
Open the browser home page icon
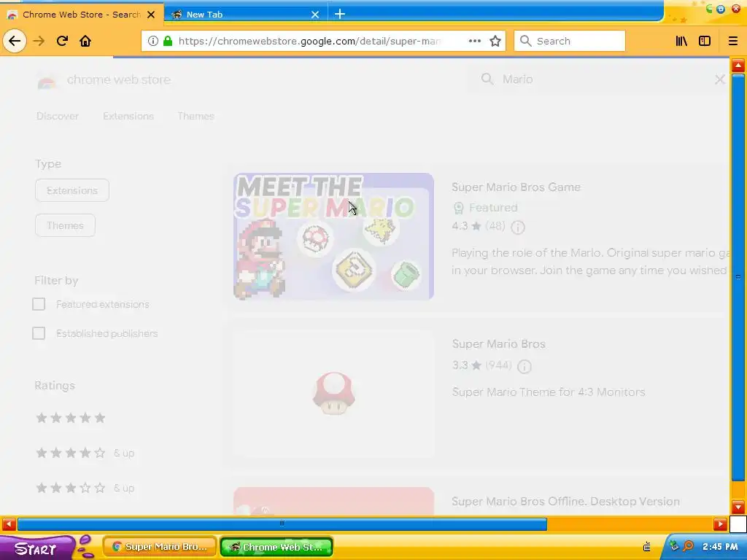coord(85,41)
